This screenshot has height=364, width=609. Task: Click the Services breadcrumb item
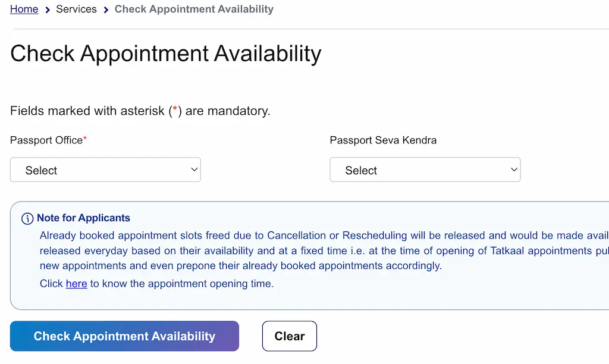(76, 9)
